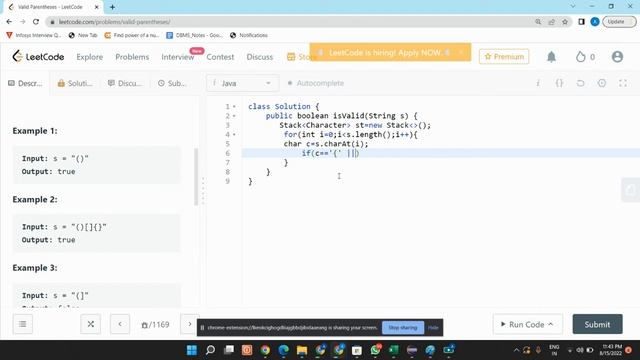Viewport: 640px width, 360px height.
Task: Share this page from address bar
Action: click(x=551, y=22)
